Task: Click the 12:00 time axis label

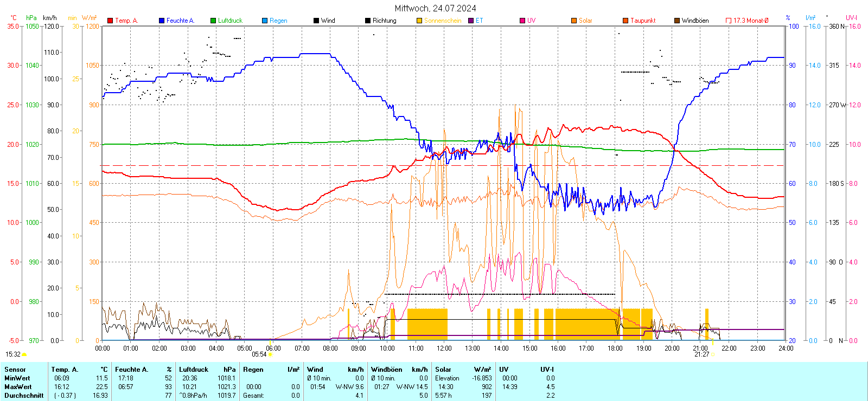Action: 444,348
